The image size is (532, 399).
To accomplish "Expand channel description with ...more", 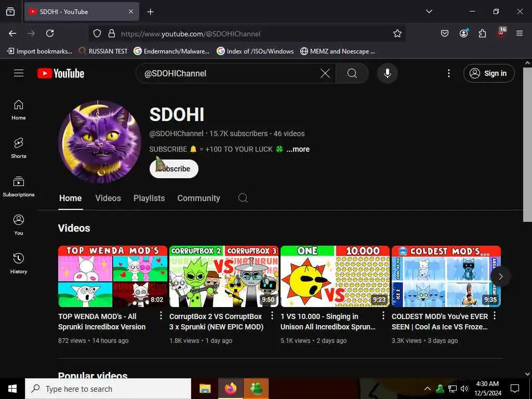I will (x=298, y=149).
